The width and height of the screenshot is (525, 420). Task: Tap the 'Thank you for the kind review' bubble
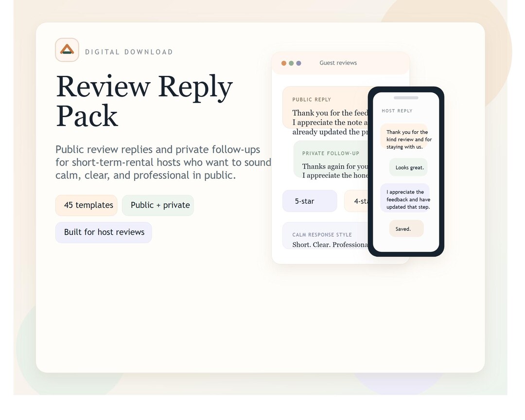coord(404,136)
